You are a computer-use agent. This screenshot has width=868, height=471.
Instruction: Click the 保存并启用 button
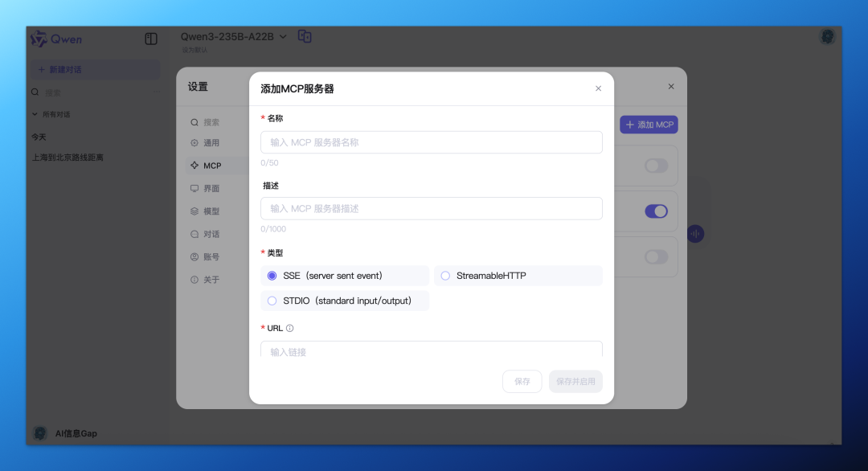click(x=575, y=381)
